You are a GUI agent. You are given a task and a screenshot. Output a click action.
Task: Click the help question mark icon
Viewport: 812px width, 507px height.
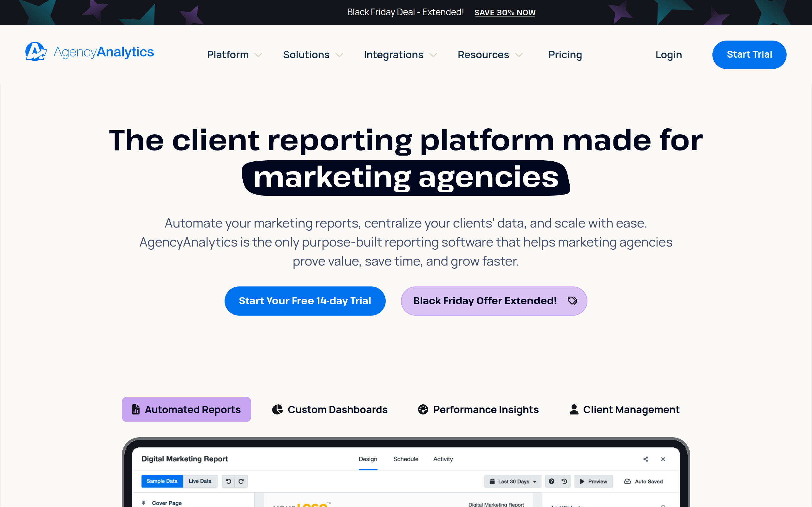tap(551, 481)
